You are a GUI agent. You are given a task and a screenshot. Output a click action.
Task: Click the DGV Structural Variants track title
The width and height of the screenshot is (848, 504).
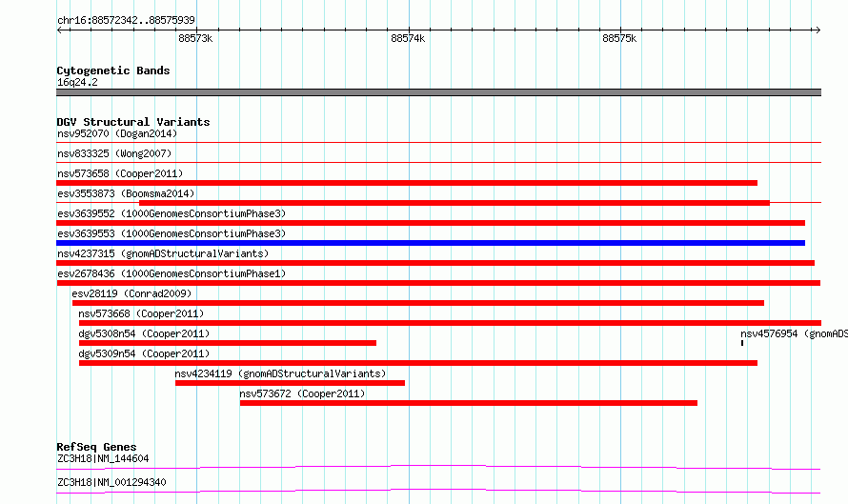133,122
